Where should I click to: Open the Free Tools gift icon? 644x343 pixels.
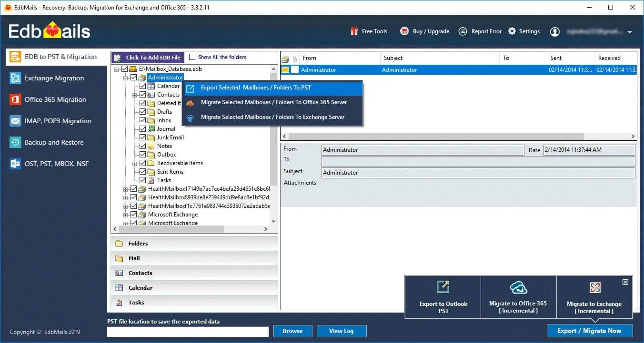[354, 31]
